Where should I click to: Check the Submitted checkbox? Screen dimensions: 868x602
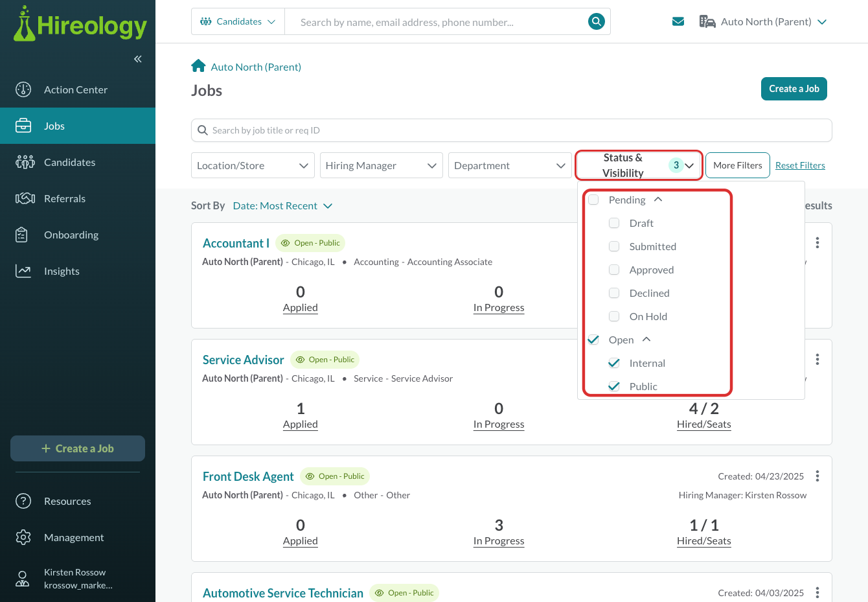point(614,246)
